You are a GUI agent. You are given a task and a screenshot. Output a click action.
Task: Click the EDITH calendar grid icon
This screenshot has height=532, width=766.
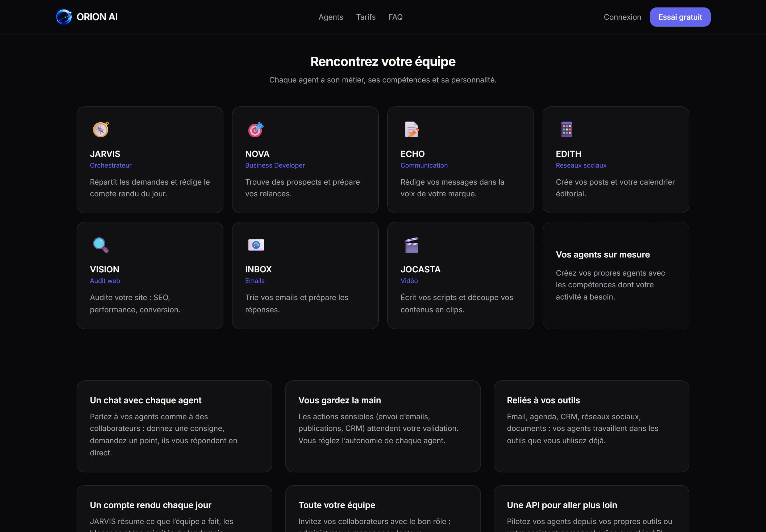click(x=567, y=129)
